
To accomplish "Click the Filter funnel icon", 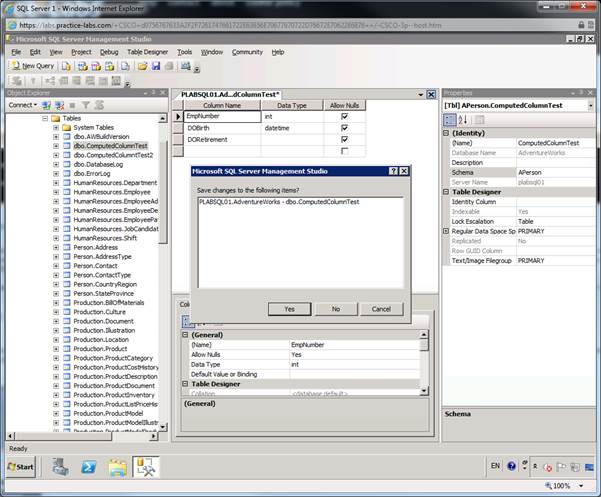I will pos(86,105).
